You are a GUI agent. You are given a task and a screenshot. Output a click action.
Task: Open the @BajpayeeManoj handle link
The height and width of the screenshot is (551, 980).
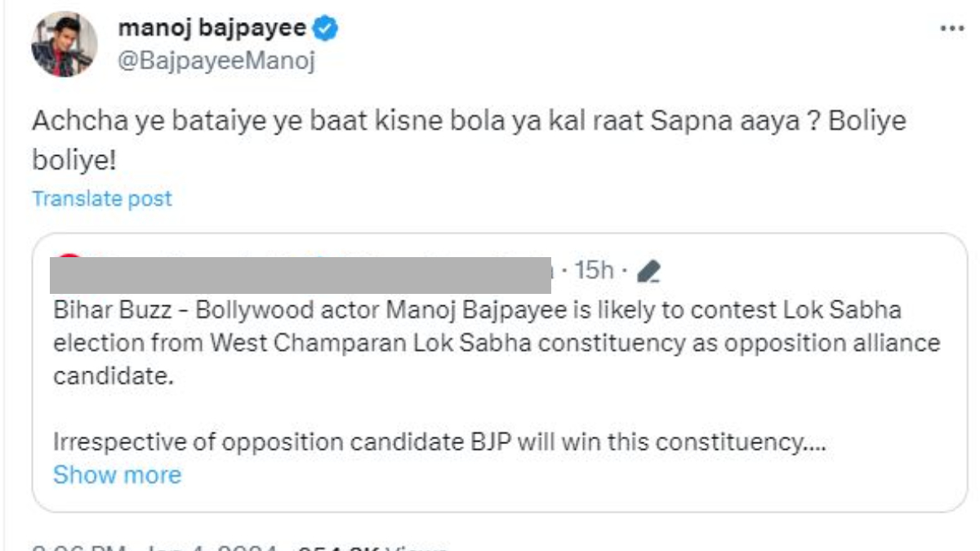(216, 61)
